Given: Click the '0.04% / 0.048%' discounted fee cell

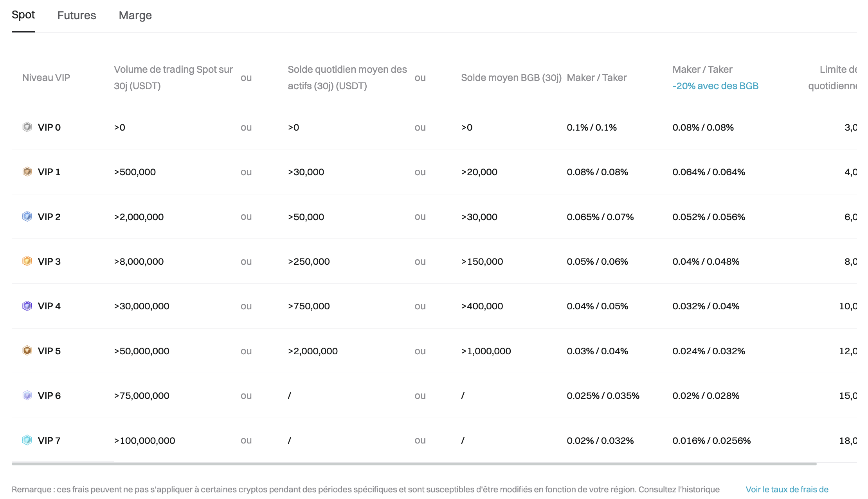Looking at the screenshot, I should pyautogui.click(x=706, y=261).
